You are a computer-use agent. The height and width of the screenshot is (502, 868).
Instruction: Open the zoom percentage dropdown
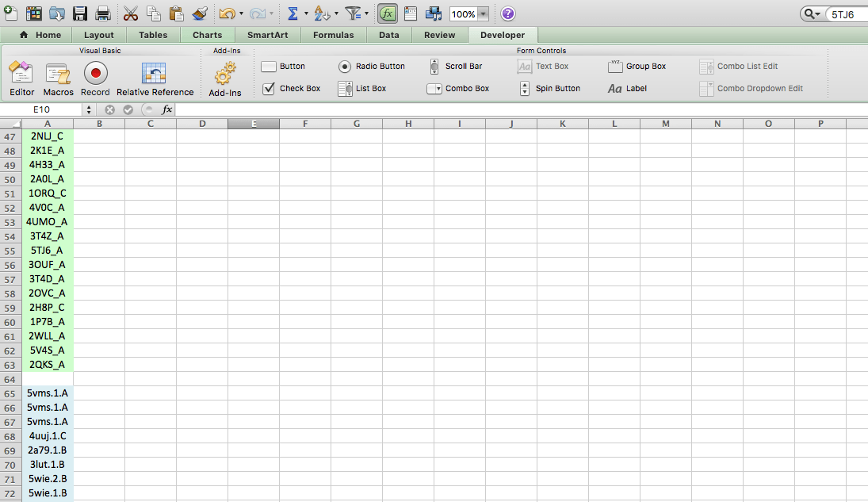point(483,14)
